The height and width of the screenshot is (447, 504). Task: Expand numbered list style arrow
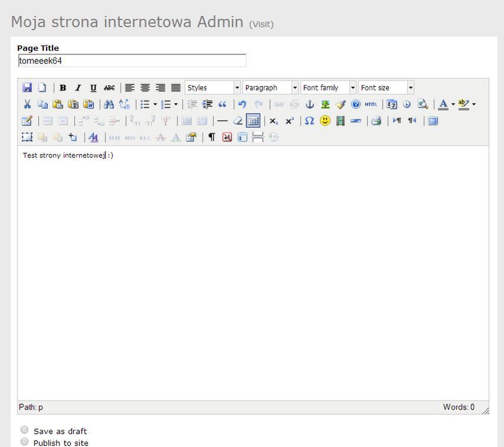pyautogui.click(x=176, y=104)
